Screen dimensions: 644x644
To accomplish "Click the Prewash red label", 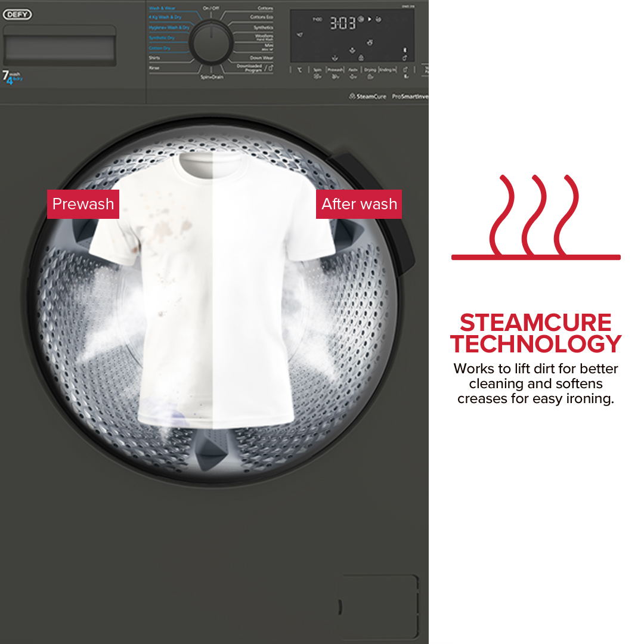I will coord(83,204).
